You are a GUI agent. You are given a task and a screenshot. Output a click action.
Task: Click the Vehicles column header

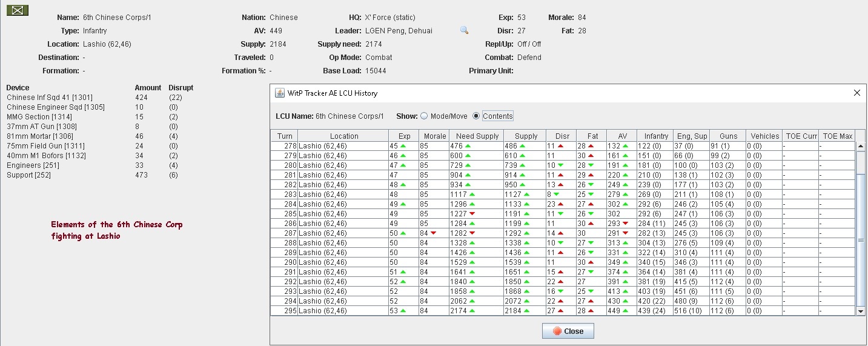[x=764, y=136]
